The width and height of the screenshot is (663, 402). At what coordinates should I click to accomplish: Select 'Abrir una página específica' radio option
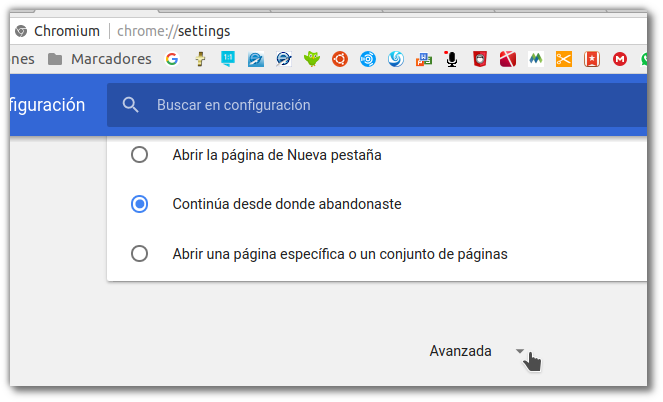tap(139, 254)
